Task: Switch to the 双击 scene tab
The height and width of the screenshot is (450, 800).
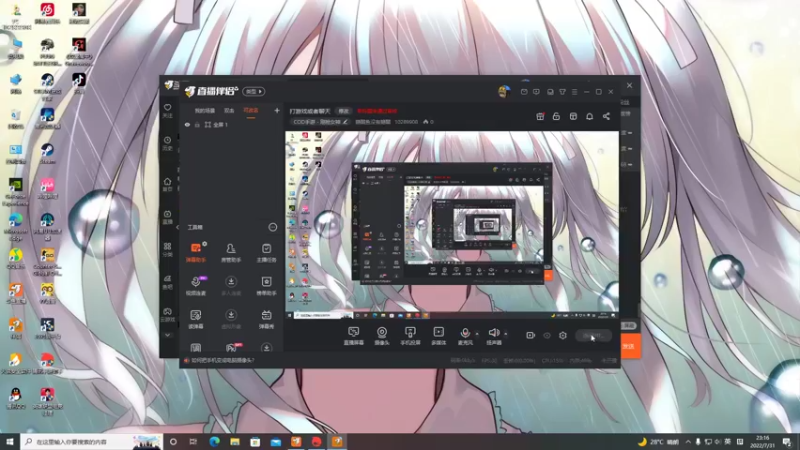Action: click(229, 110)
